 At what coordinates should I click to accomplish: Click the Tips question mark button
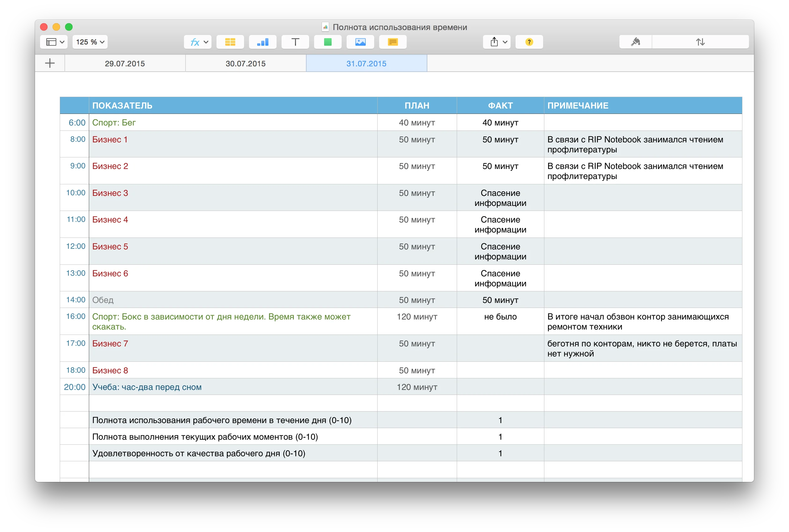[529, 42]
